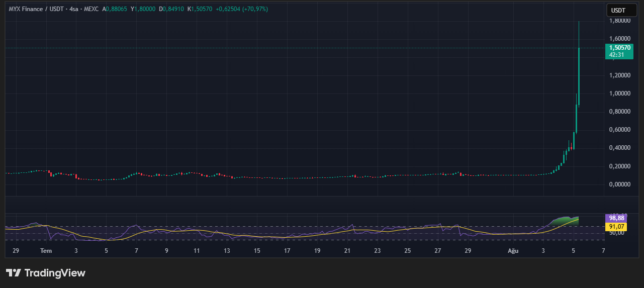
Task: Click the 1,80000 price axis label
Action: coord(620,21)
